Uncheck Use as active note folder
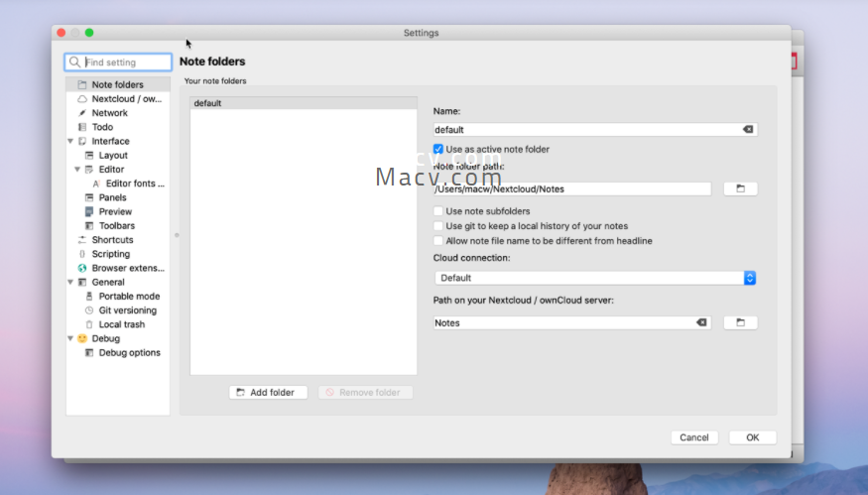The image size is (868, 495). 437,149
